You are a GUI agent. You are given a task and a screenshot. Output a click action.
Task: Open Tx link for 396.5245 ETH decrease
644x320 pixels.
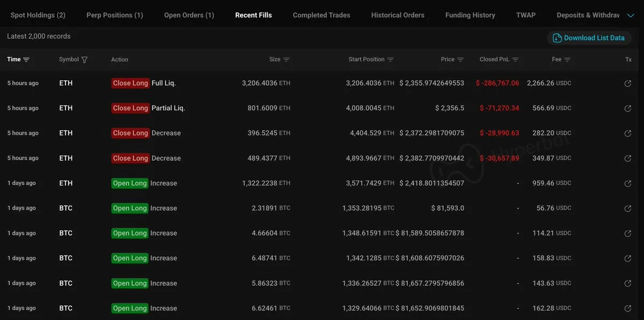(628, 133)
